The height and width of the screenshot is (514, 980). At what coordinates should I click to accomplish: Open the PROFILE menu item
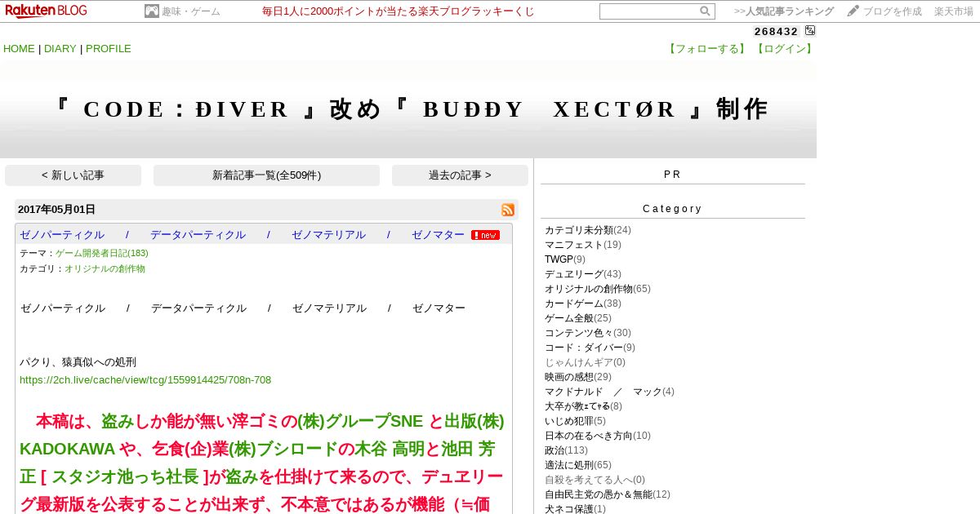pos(109,49)
